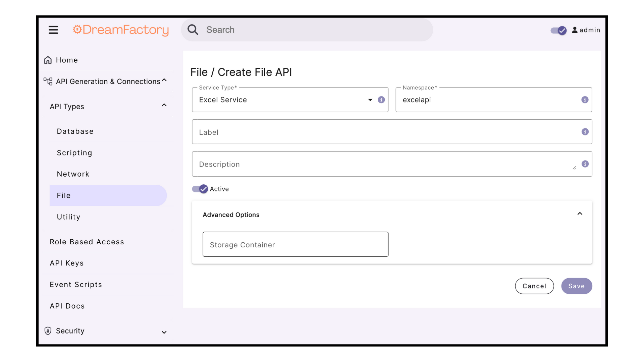The image size is (644, 362).
Task: Click the DreamFactory logo
Action: 121,30
